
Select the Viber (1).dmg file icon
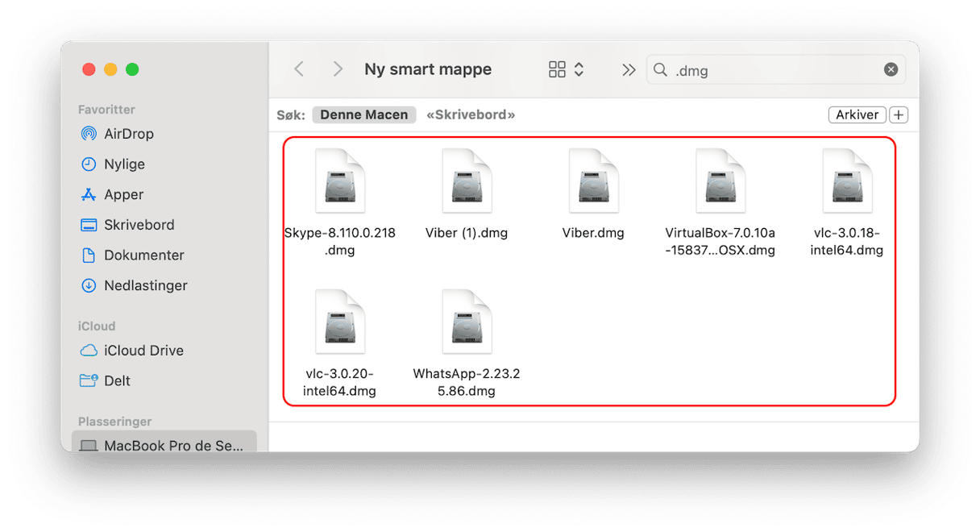[x=467, y=181]
